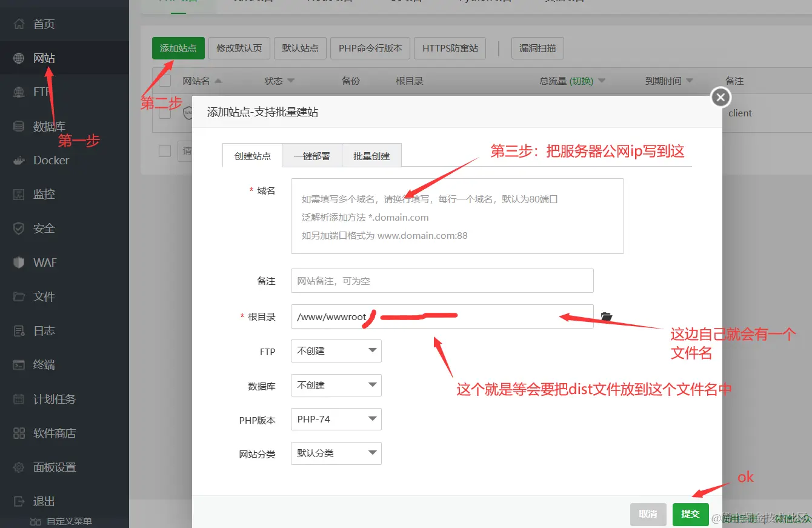Switch to the 一键部署 tab

point(312,156)
